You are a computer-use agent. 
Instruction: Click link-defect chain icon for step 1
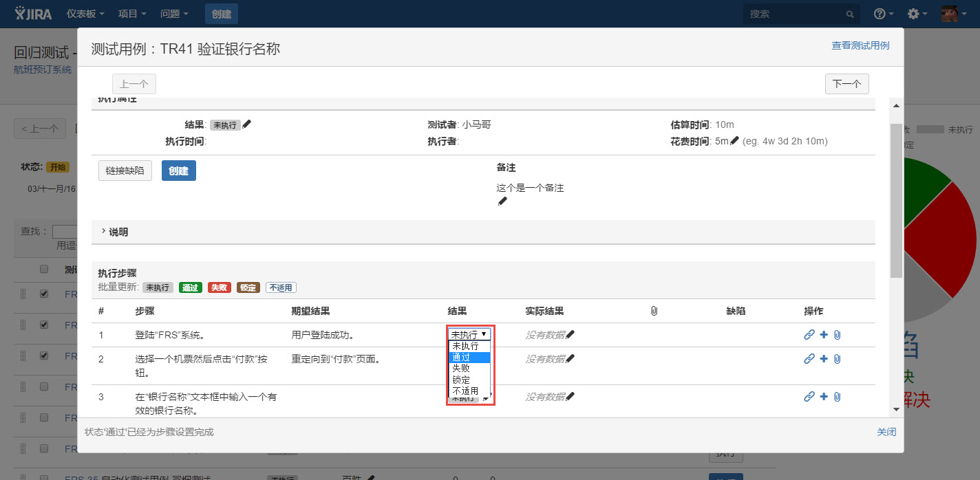point(809,335)
